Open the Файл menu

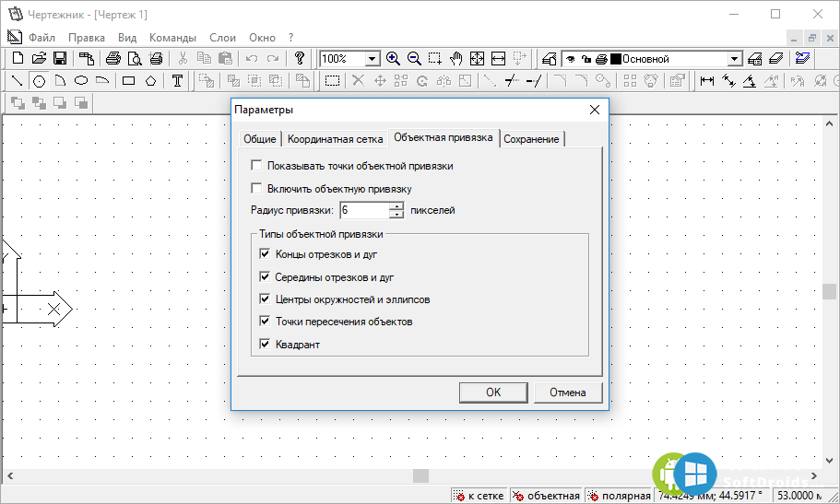point(41,38)
